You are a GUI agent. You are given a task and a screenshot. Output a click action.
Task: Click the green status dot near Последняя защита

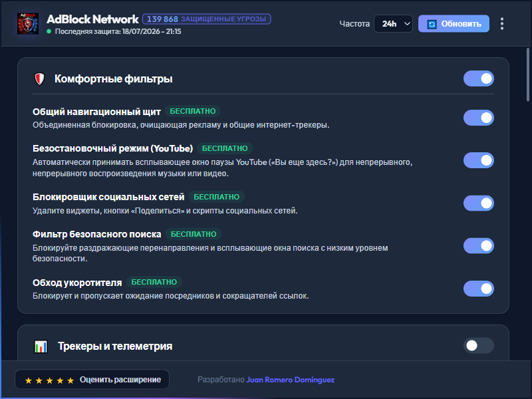point(49,31)
